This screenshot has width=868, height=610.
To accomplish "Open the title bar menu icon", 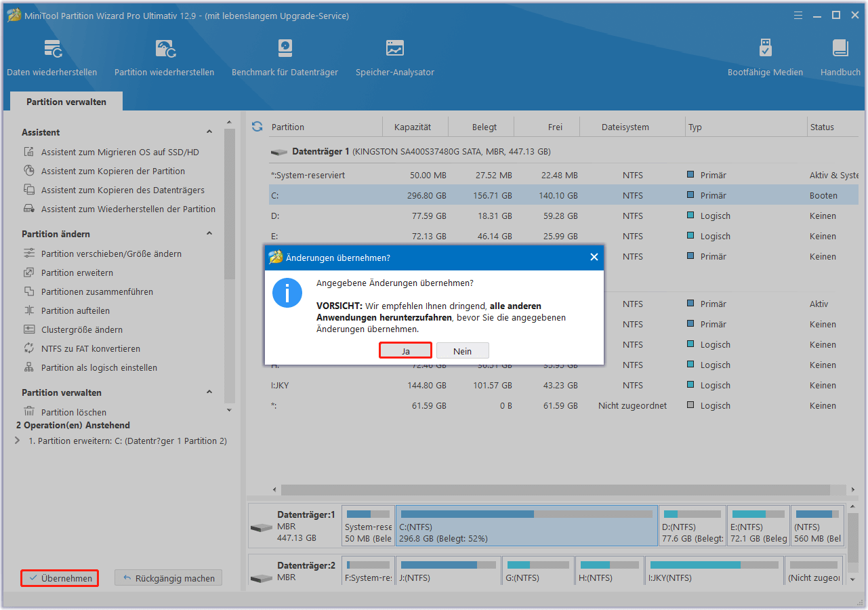I will coord(798,16).
